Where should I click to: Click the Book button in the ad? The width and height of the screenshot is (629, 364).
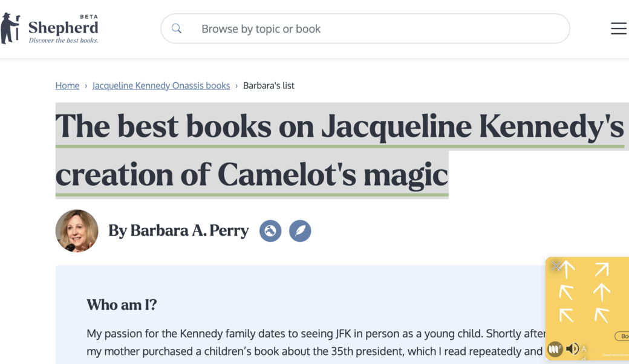(x=623, y=337)
